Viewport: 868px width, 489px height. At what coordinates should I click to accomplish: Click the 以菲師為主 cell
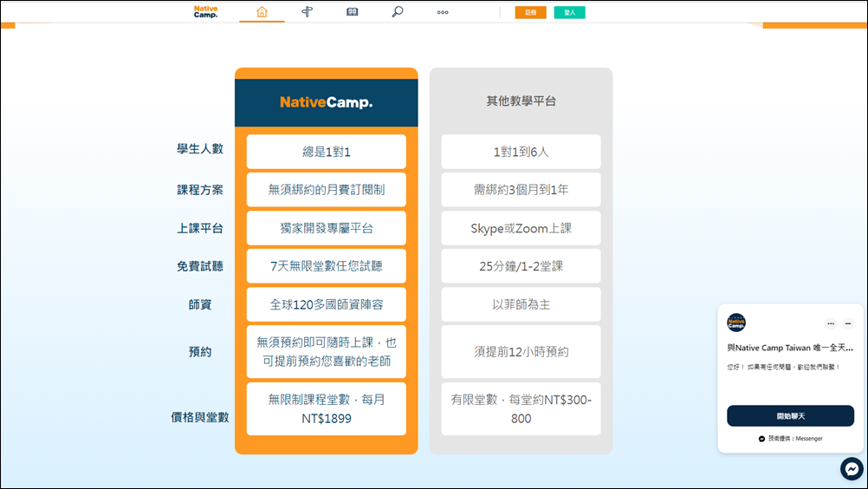coord(521,304)
